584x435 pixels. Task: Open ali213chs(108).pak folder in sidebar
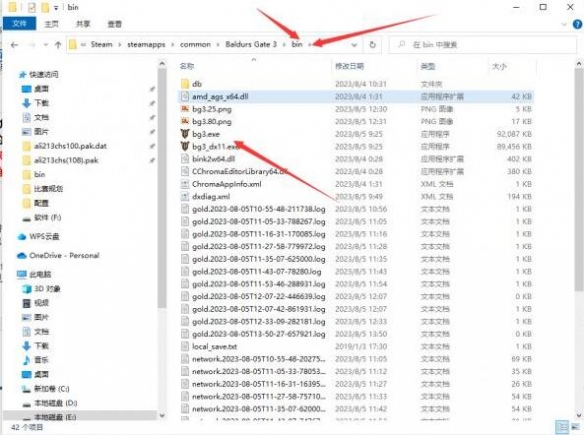66,160
